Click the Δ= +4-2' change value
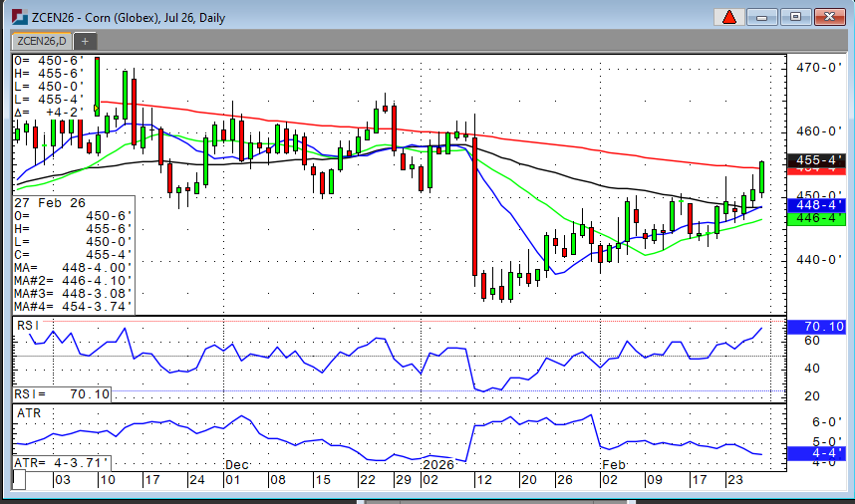855x504 pixels. (x=49, y=113)
